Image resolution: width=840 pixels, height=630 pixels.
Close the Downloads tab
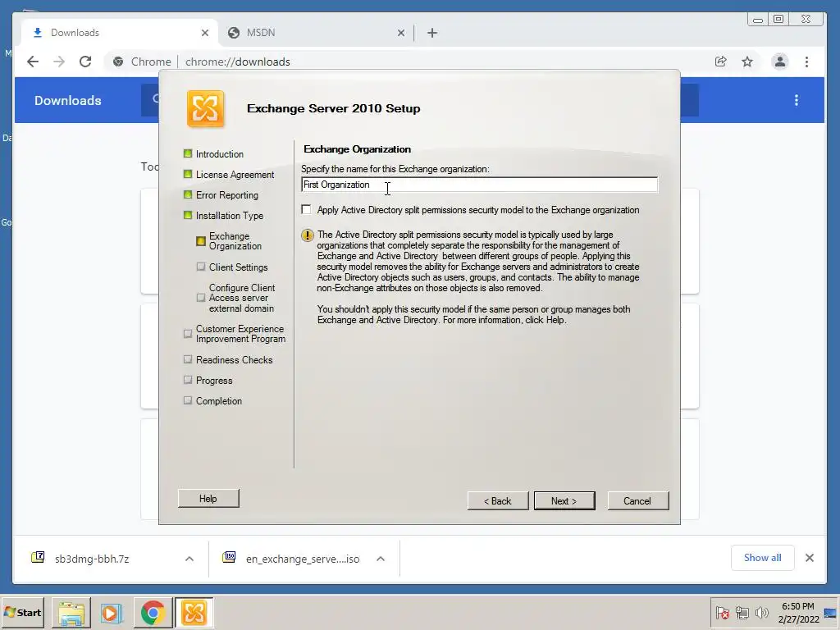pos(204,33)
